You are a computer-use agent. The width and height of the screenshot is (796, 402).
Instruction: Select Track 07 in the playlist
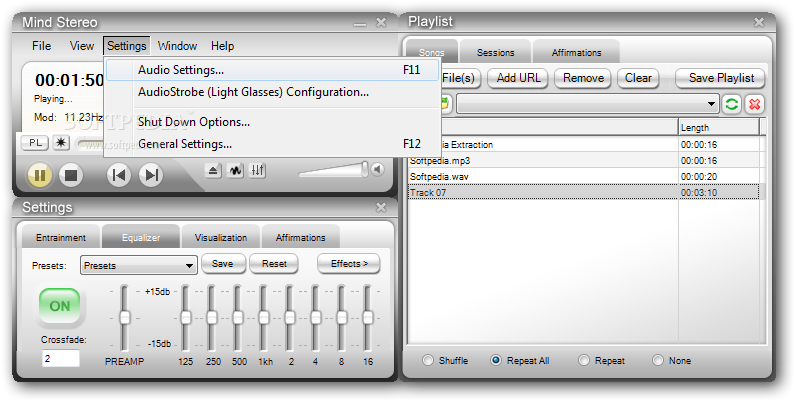click(584, 192)
